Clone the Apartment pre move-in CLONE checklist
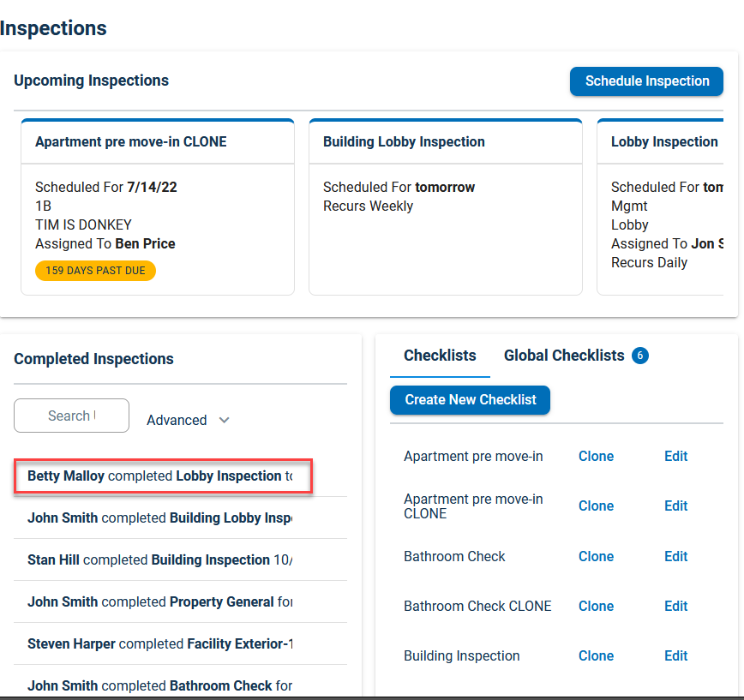 click(x=596, y=506)
